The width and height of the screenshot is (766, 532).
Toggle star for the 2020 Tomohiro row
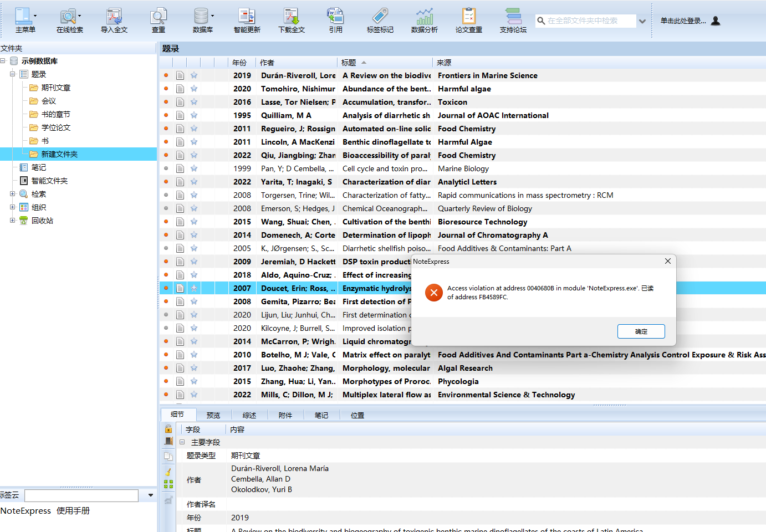[x=194, y=89]
